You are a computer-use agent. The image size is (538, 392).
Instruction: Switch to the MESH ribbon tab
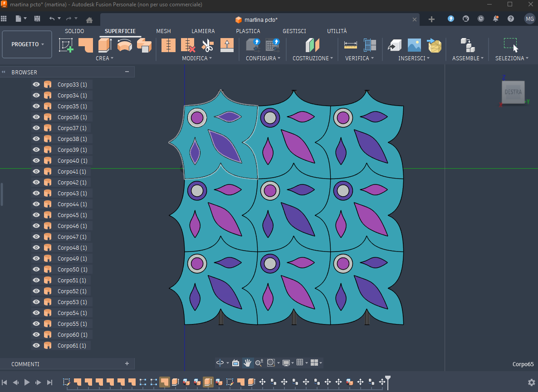coord(163,31)
